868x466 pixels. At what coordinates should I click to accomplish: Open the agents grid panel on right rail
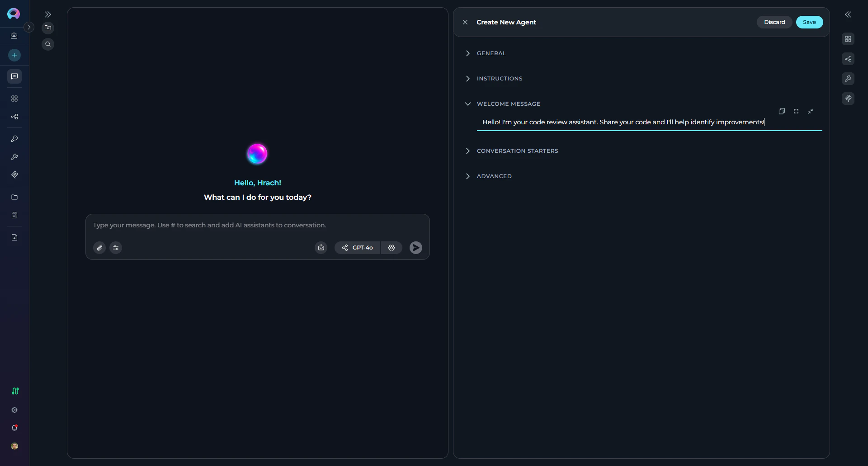848,39
